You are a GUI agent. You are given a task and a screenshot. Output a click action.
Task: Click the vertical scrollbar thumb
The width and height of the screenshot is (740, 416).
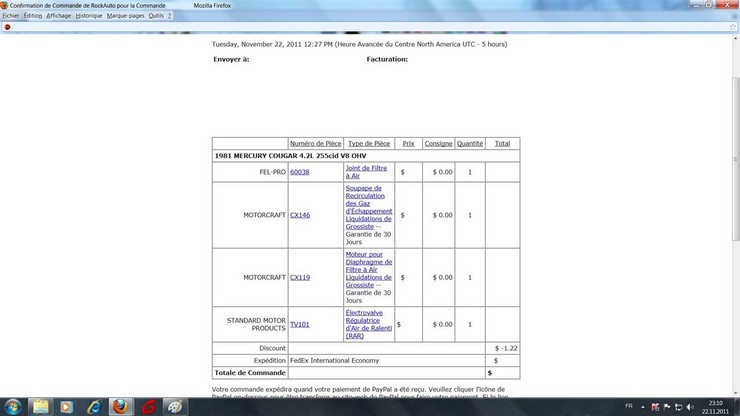click(x=735, y=160)
